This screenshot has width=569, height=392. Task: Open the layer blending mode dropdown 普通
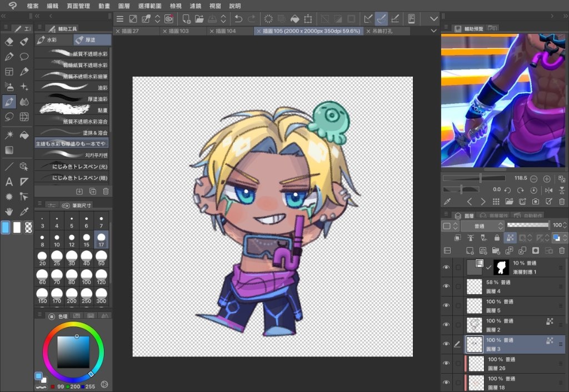click(x=483, y=227)
